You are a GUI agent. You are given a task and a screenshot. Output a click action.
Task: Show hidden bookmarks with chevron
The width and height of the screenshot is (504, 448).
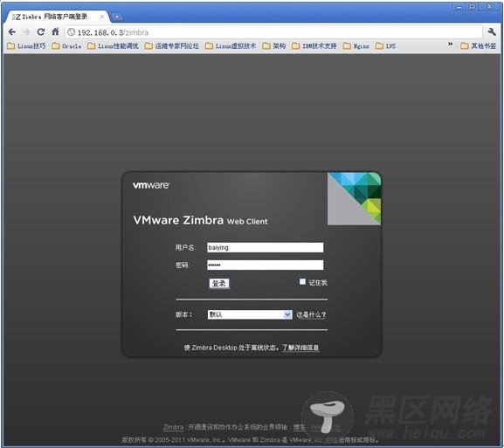click(x=451, y=44)
